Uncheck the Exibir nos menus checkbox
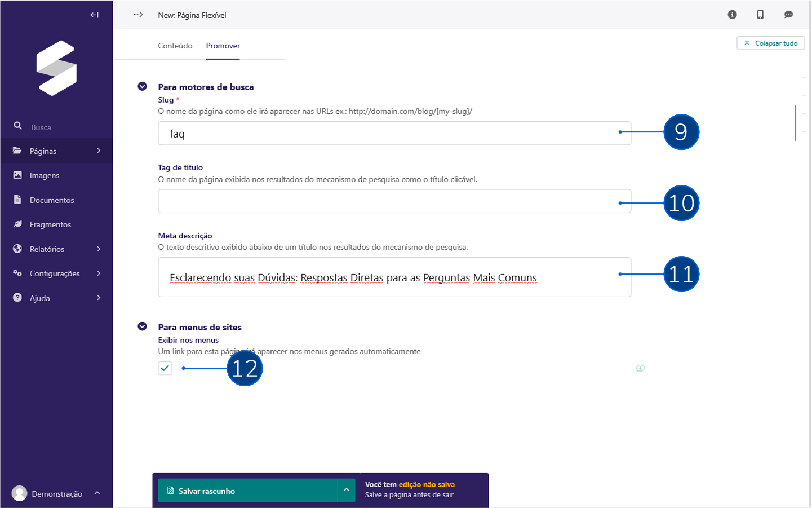 coord(165,368)
